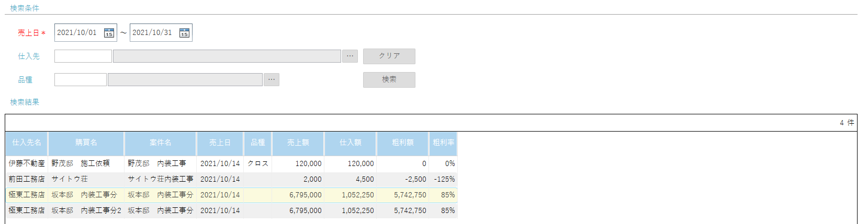Image resolution: width=868 pixels, height=224 pixels.
Task: Sort by 売上額 column header
Action: point(298,143)
